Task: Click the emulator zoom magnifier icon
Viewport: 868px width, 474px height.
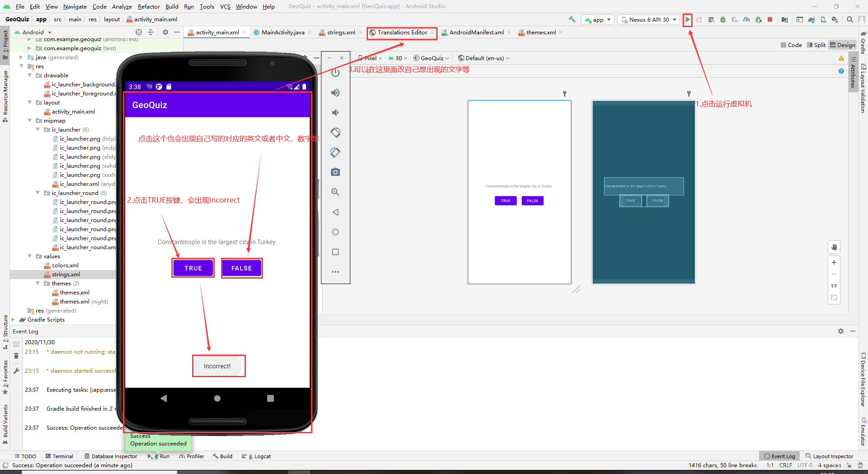Action: [x=335, y=192]
